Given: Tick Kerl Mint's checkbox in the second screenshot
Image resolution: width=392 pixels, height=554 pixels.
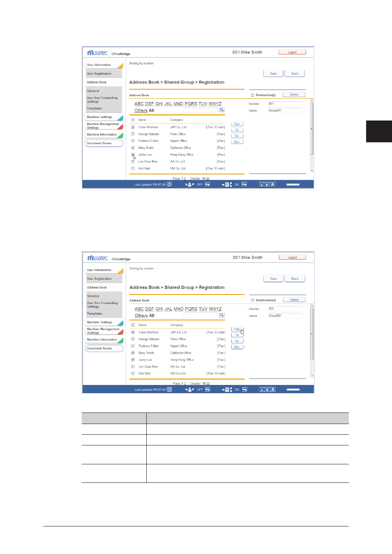Looking at the screenshot, I should (x=133, y=373).
